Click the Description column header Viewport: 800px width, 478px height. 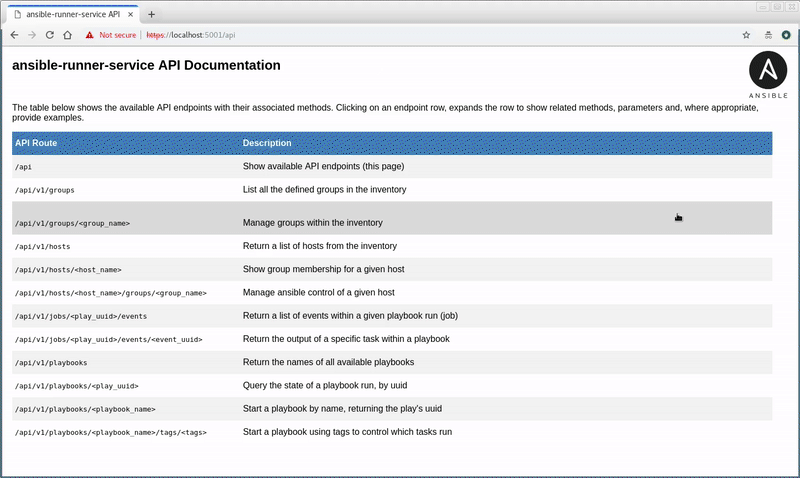(267, 143)
